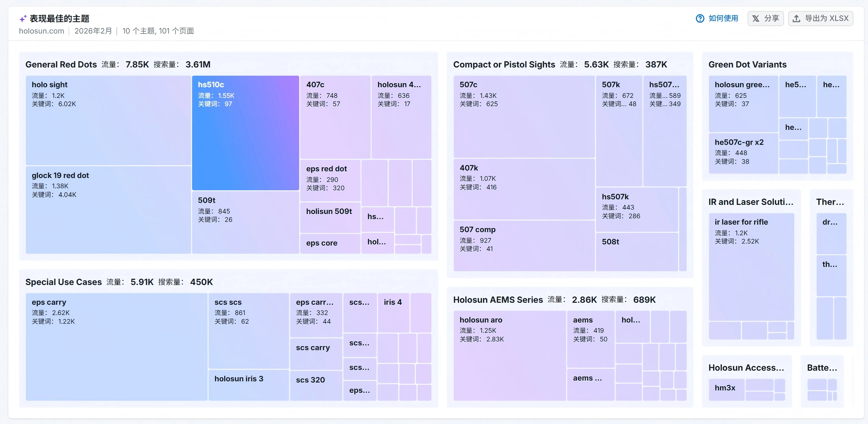The height and width of the screenshot is (424, 868).
Task: Click the scs scs tile
Action: coord(249,331)
